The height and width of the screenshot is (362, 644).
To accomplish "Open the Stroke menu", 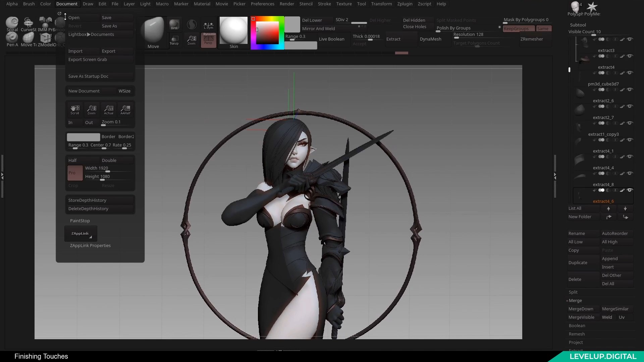I will [324, 4].
